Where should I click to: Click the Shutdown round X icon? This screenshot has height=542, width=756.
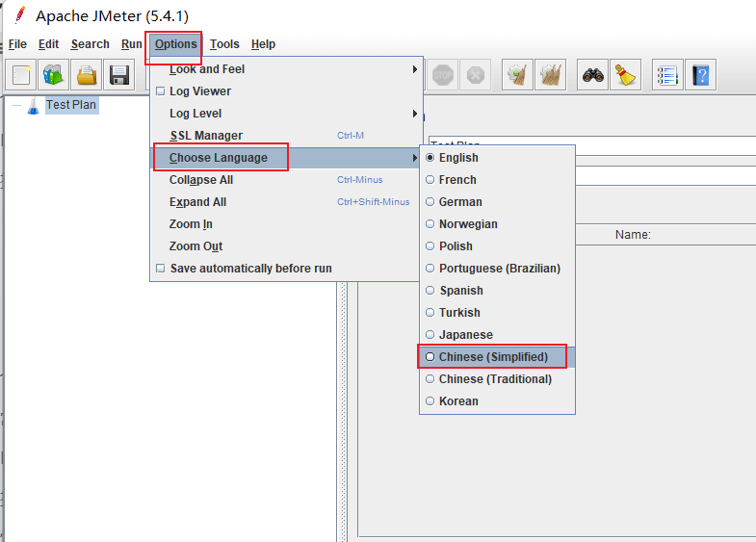click(476, 75)
